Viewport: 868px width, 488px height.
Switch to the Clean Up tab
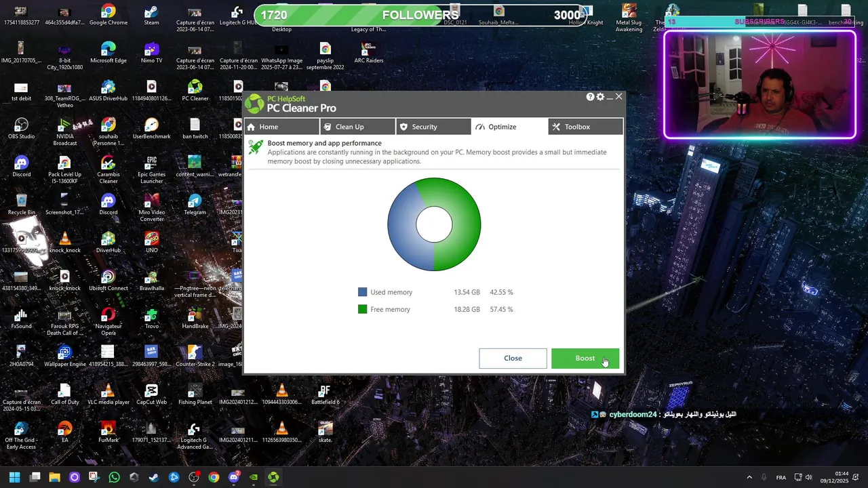point(357,127)
